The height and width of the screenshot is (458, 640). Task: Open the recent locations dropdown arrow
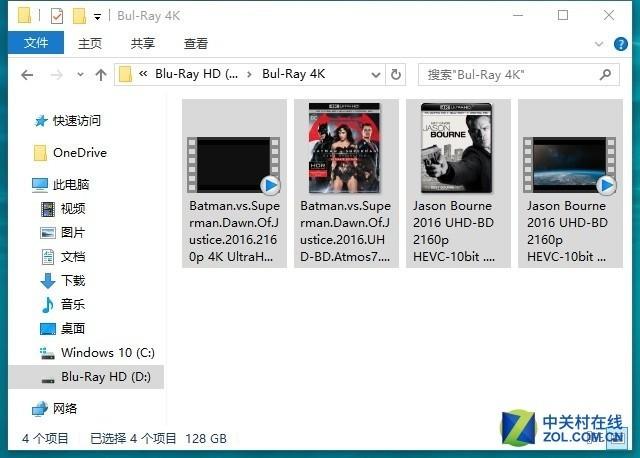tap(80, 75)
